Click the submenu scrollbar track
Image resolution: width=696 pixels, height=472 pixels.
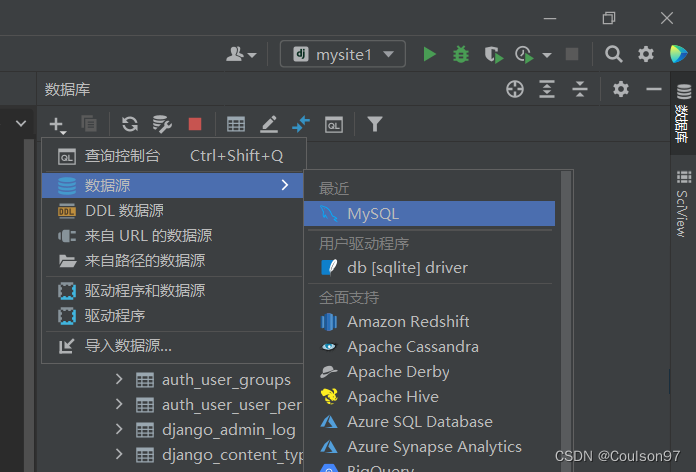click(x=566, y=320)
